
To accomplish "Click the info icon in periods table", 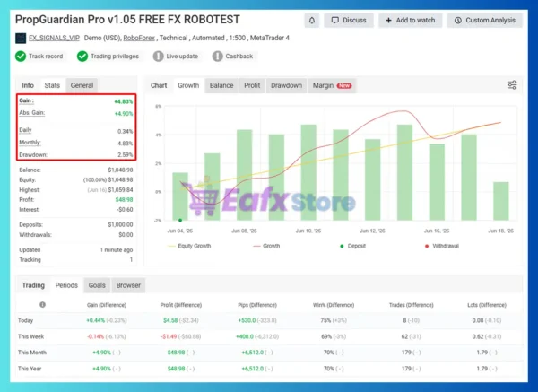I will [42, 305].
